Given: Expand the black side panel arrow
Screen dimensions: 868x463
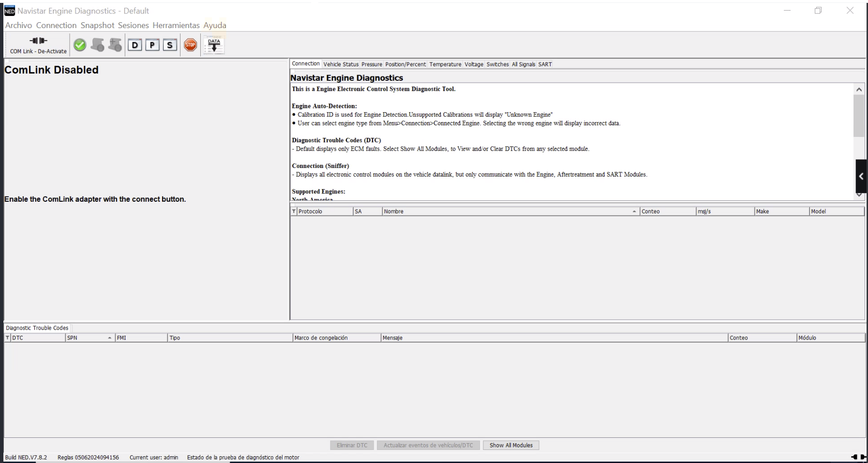Looking at the screenshot, I should point(861,177).
